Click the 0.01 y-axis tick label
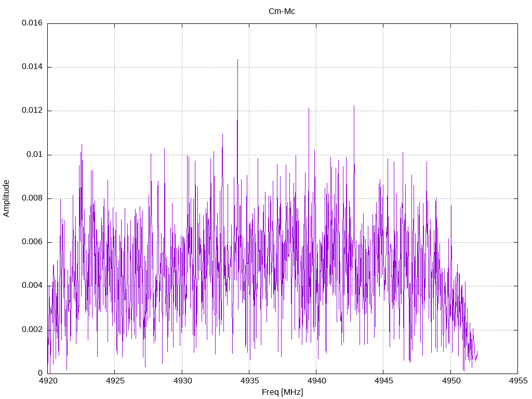Viewport: 532px width, 399px height. (35, 155)
